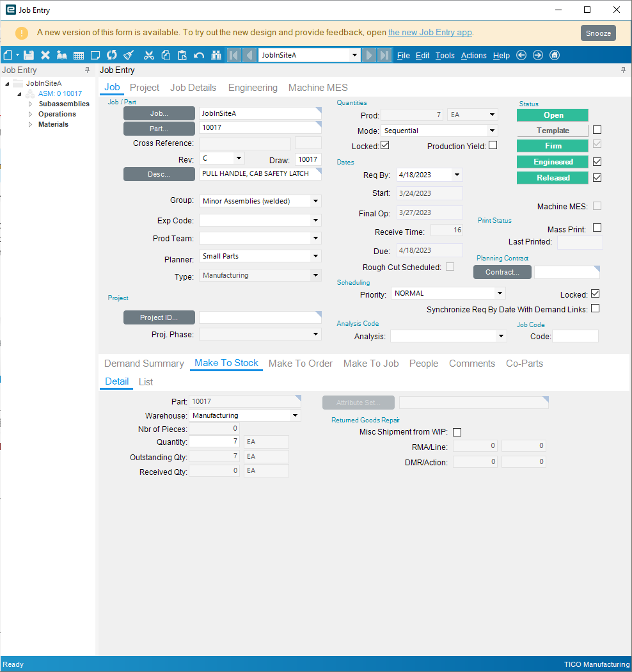Switch to the Engineering tab
This screenshot has width=632, height=672.
[253, 88]
